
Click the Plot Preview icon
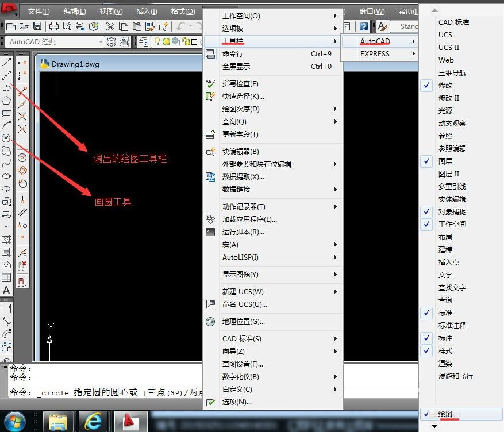point(67,26)
